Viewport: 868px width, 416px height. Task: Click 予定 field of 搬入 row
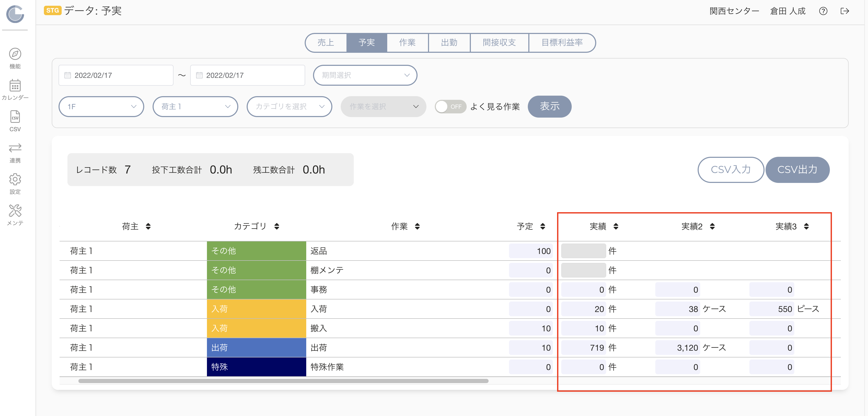click(x=531, y=328)
